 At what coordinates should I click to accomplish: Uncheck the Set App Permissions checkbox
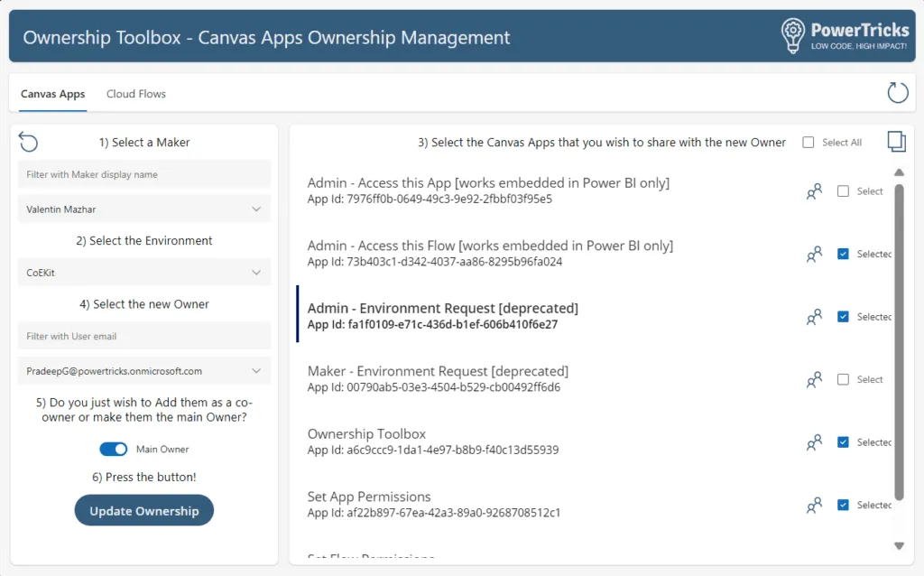(x=843, y=505)
